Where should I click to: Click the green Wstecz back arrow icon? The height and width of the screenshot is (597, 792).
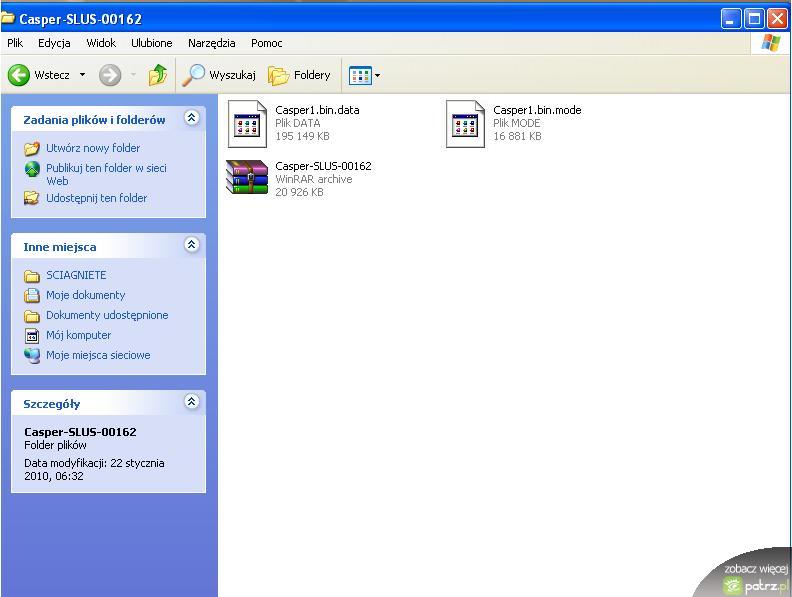[19, 75]
